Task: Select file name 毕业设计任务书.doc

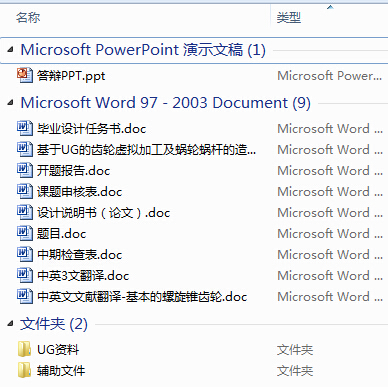Action: pos(92,129)
